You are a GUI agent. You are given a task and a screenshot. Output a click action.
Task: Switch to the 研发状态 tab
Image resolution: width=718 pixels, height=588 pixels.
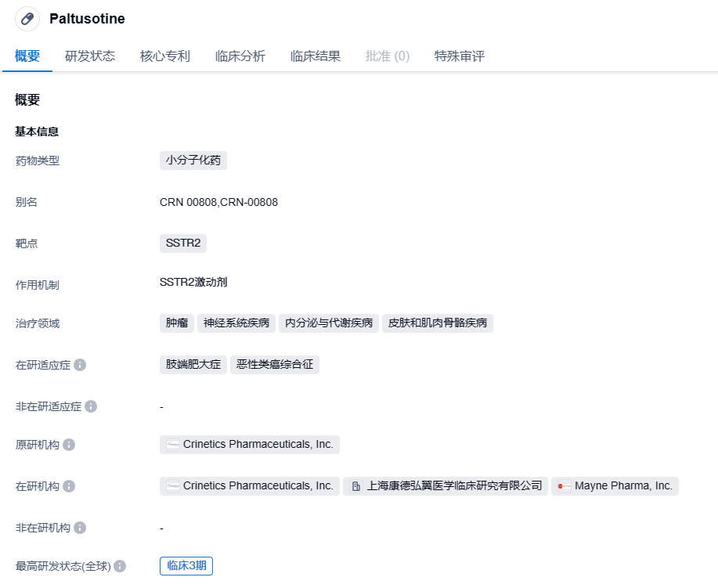90,56
